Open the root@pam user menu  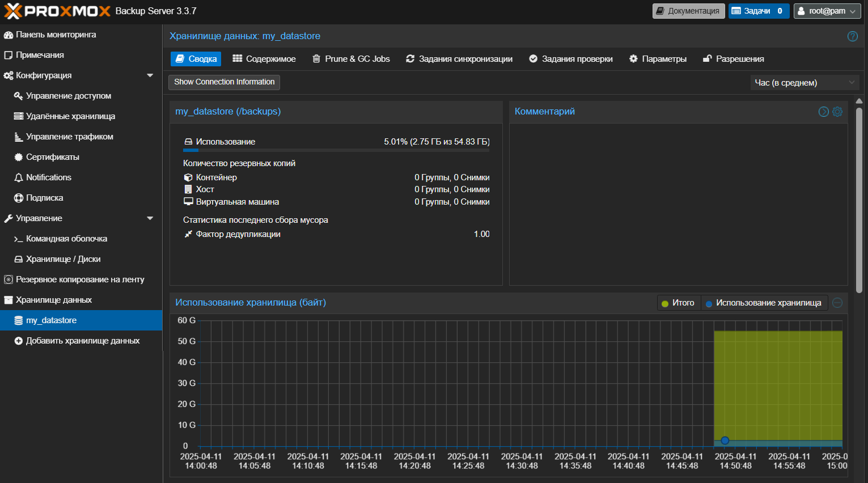[827, 11]
